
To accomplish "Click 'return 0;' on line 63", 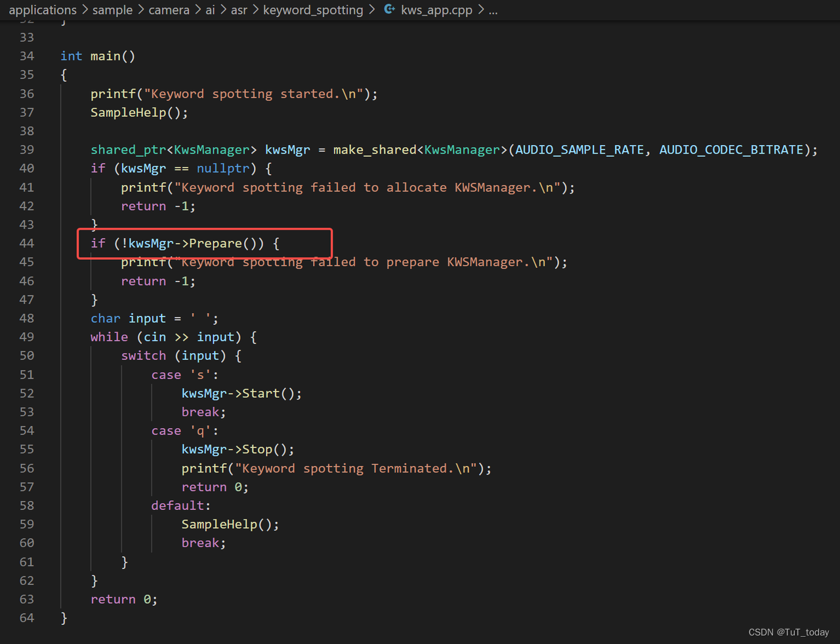I will point(124,599).
